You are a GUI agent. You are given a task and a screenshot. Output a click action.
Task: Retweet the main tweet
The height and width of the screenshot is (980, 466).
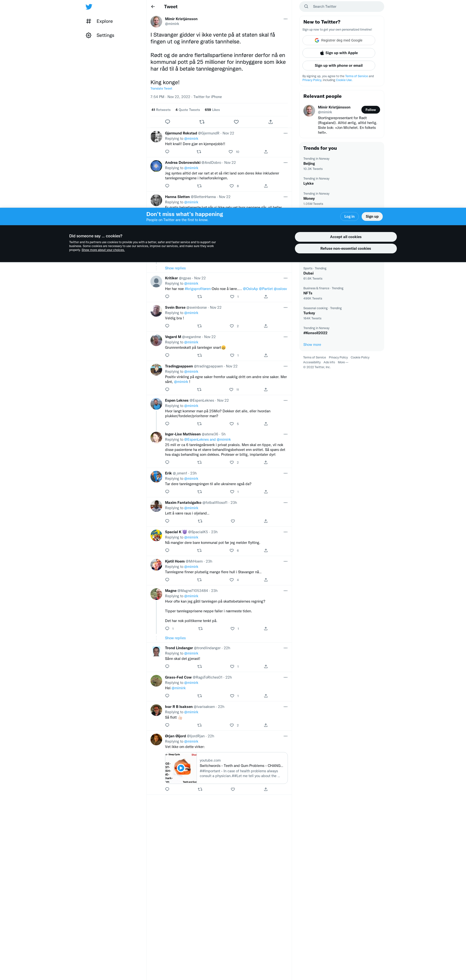(x=202, y=122)
